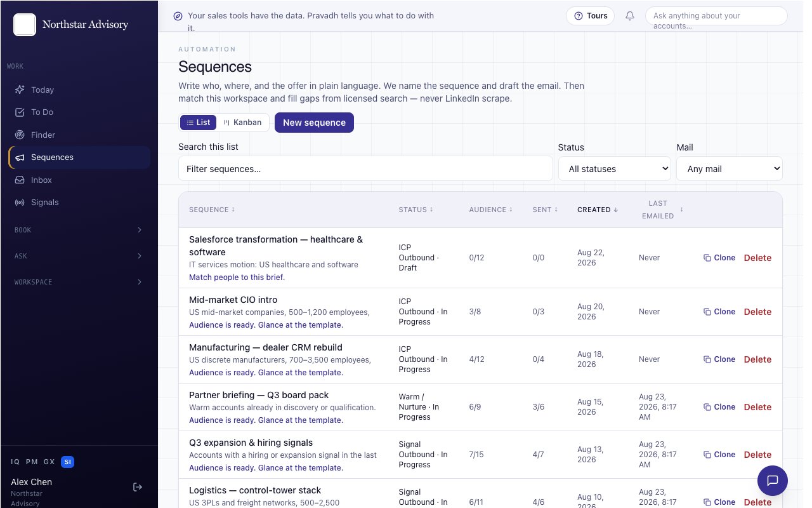Switch to Kanban view
Viewport: 812px width, 508px height.
pos(242,123)
